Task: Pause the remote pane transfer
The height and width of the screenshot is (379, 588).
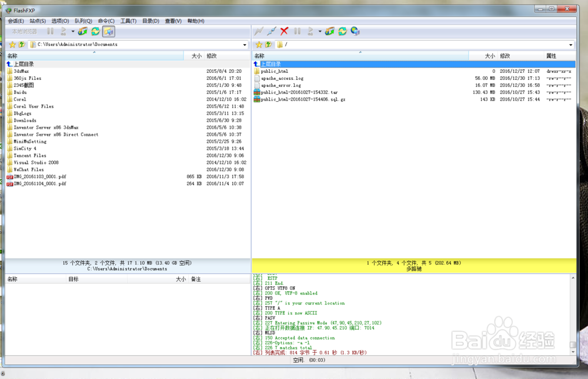Action: pos(298,31)
